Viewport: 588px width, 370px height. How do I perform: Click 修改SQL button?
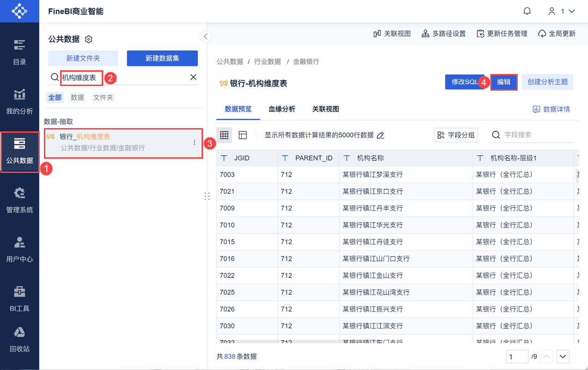coord(464,82)
